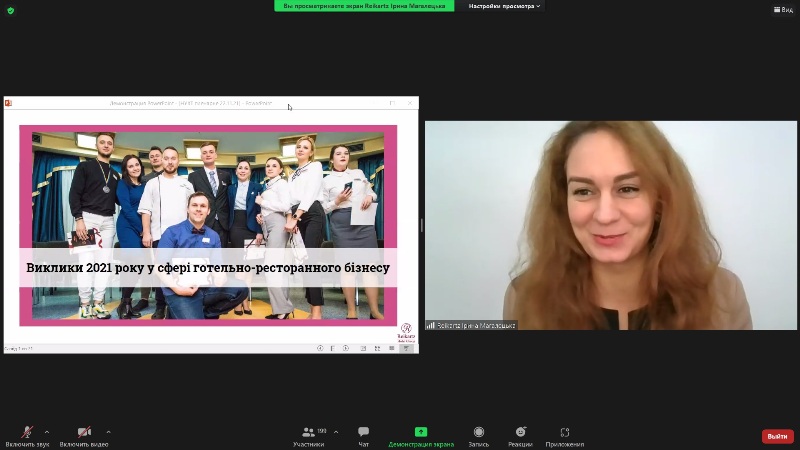
Task: Switch to normal view in PowerPoint status bar
Action: coord(363,348)
